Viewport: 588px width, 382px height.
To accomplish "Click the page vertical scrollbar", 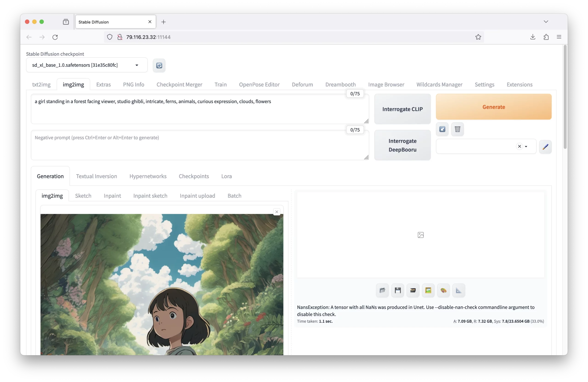I will pos(565,97).
